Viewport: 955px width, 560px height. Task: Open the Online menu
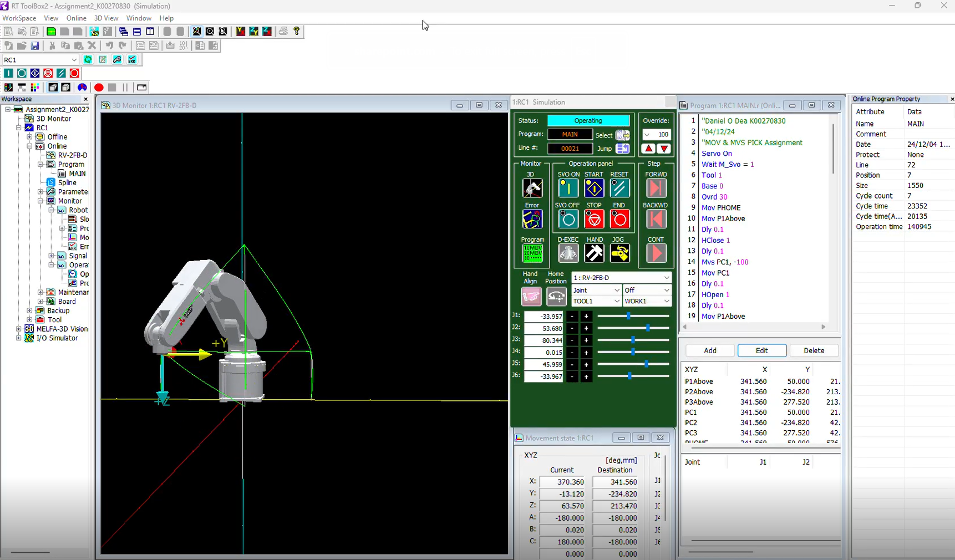click(x=77, y=18)
